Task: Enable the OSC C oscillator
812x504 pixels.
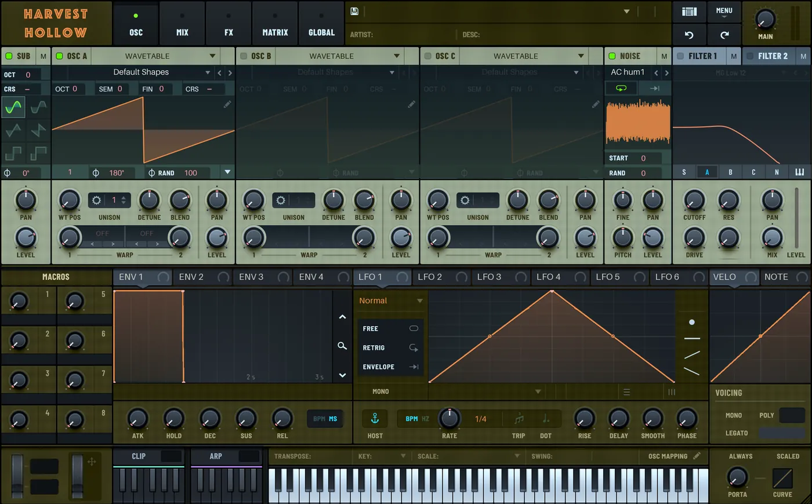Action: [427, 56]
